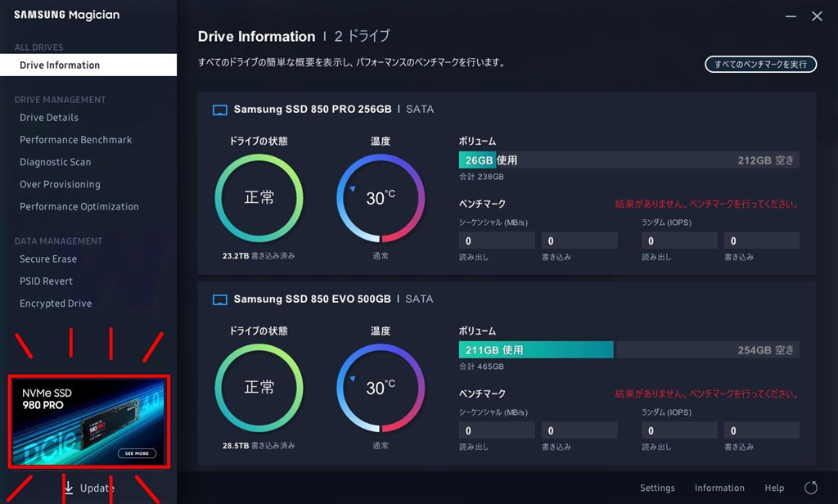Click 850 PRO random read value field
The image size is (838, 504).
[679, 241]
